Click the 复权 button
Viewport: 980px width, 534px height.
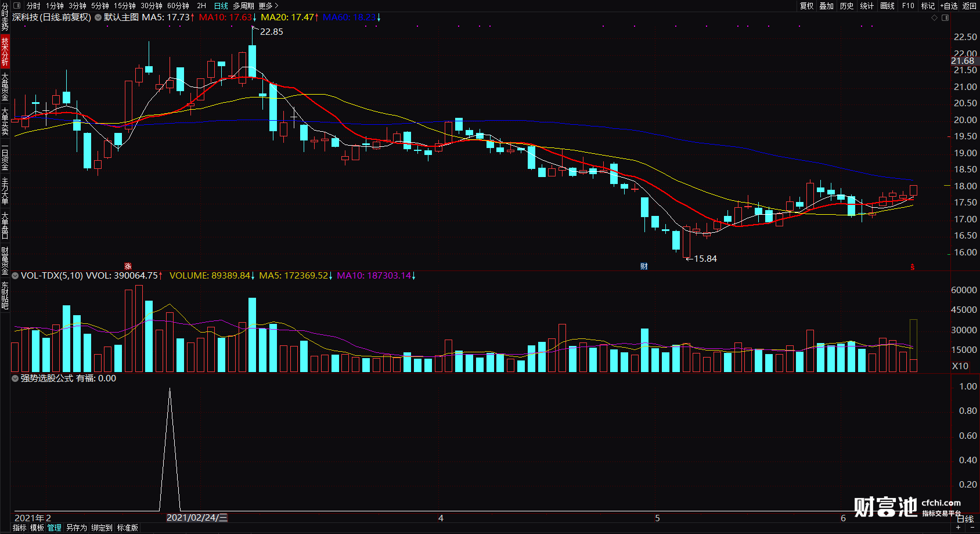click(806, 6)
